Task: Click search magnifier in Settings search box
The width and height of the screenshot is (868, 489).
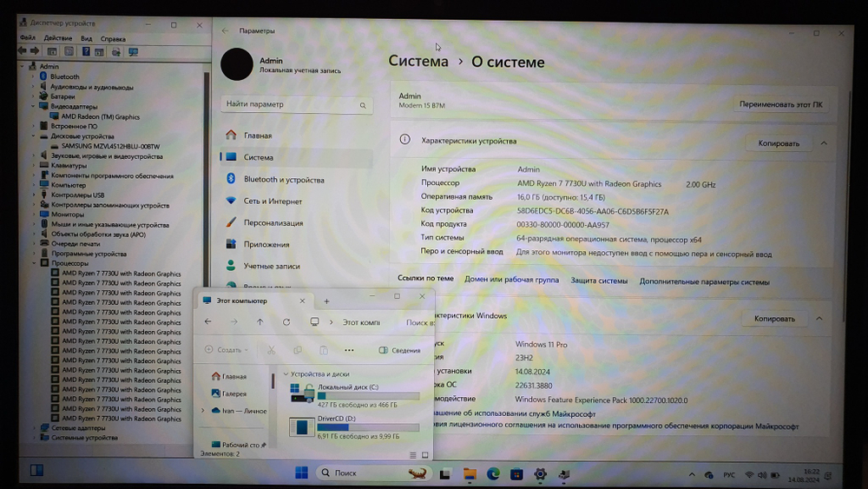Action: coord(363,105)
